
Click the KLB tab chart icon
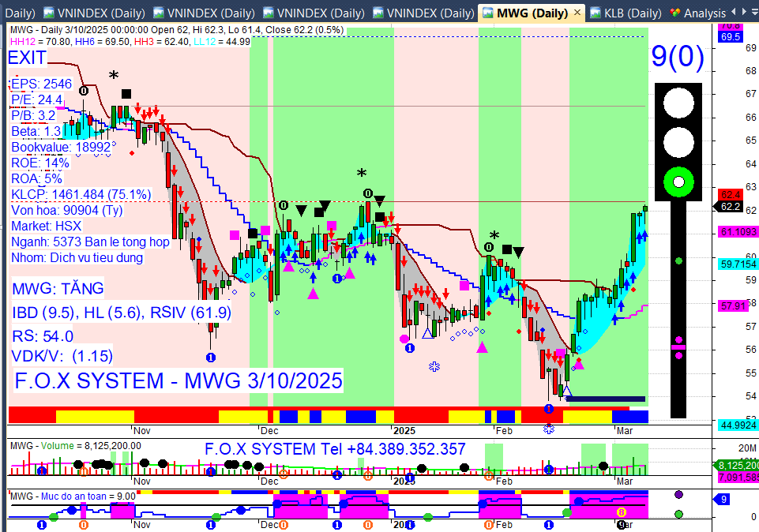pyautogui.click(x=596, y=13)
